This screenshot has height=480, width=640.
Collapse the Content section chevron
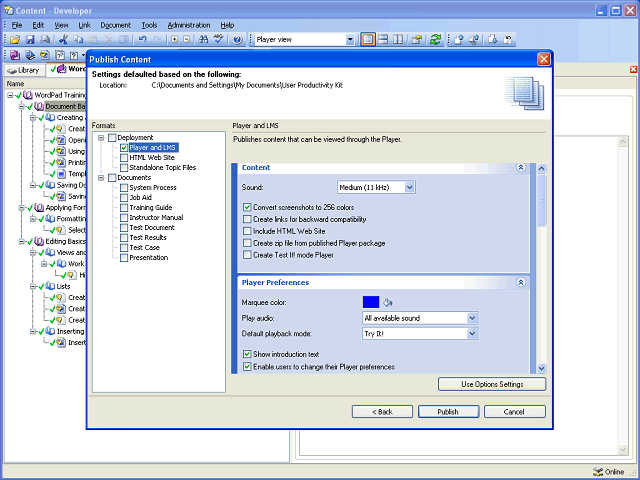point(521,167)
